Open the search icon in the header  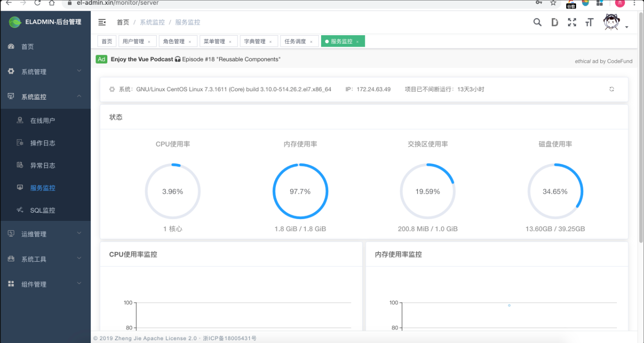[x=537, y=22]
